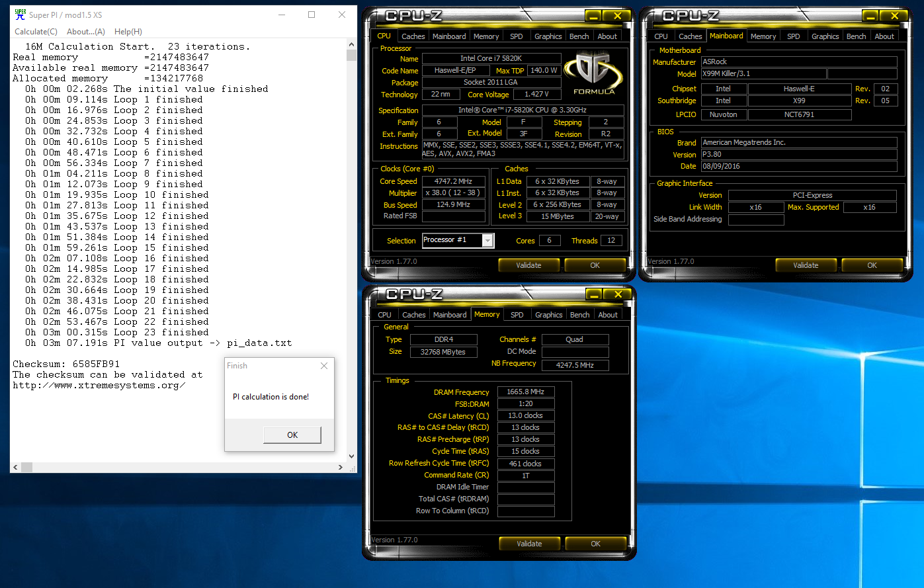Minimize the Mainboard CPU-Z window
The image size is (924, 588).
tap(871, 17)
